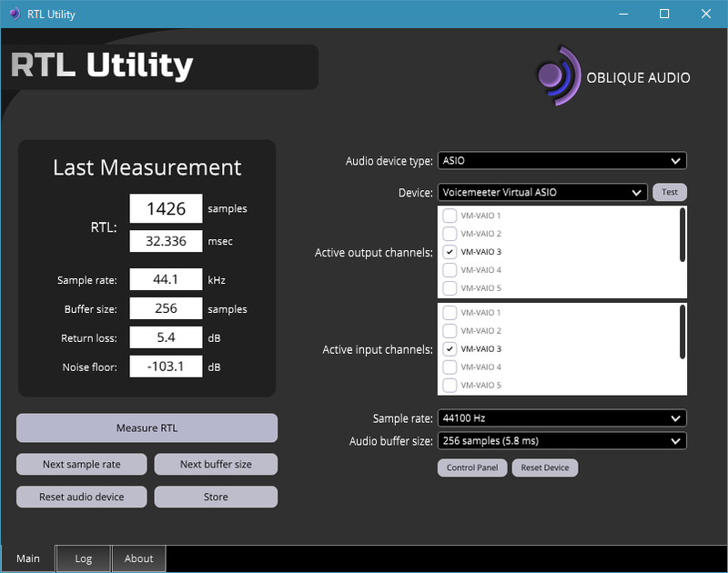Uncheck VM-VAIO 3 input channel
Screen dimensions: 728x573
pos(450,349)
